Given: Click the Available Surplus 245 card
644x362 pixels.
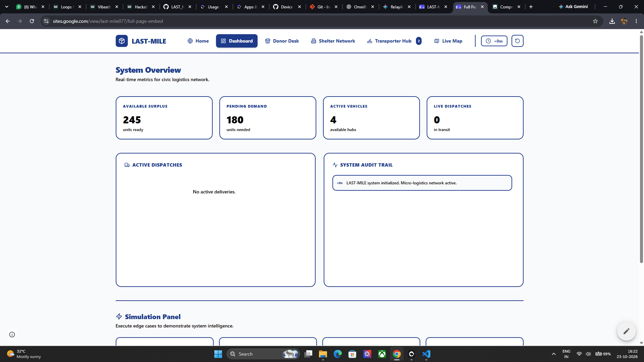Looking at the screenshot, I should (164, 118).
